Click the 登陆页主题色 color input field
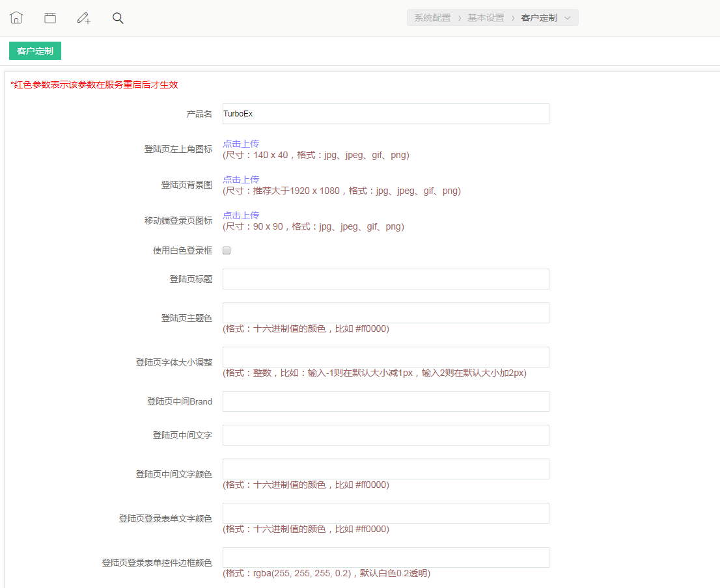This screenshot has height=588, width=720. tap(385, 313)
